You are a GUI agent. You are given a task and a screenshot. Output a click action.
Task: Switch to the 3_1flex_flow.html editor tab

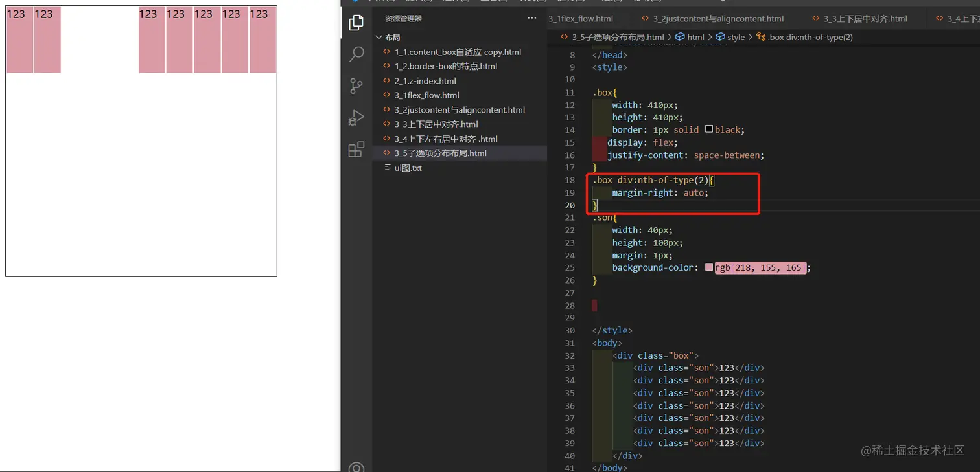tap(581, 19)
